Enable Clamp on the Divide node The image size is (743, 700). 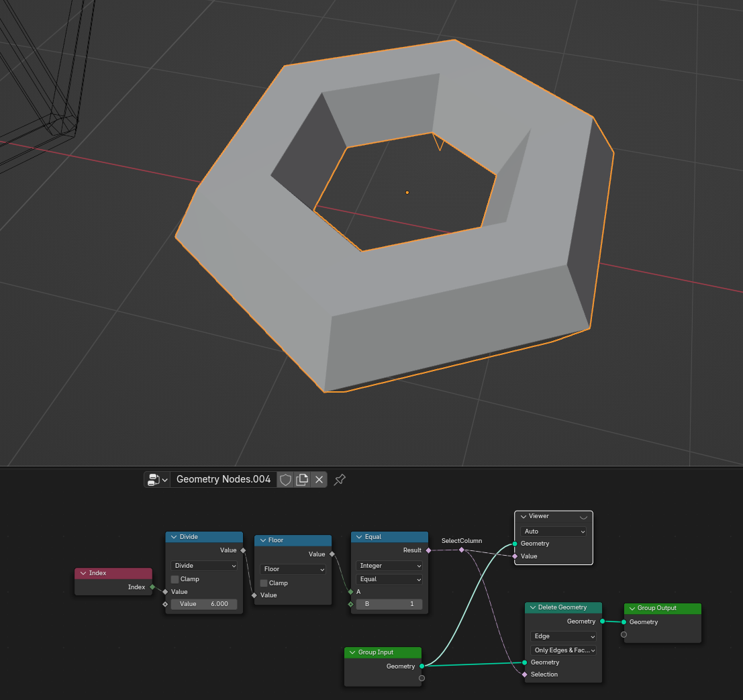click(x=175, y=579)
